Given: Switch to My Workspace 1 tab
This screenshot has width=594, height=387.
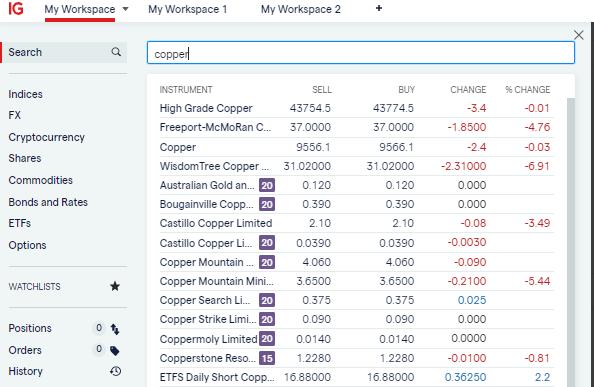Looking at the screenshot, I should pyautogui.click(x=188, y=9).
